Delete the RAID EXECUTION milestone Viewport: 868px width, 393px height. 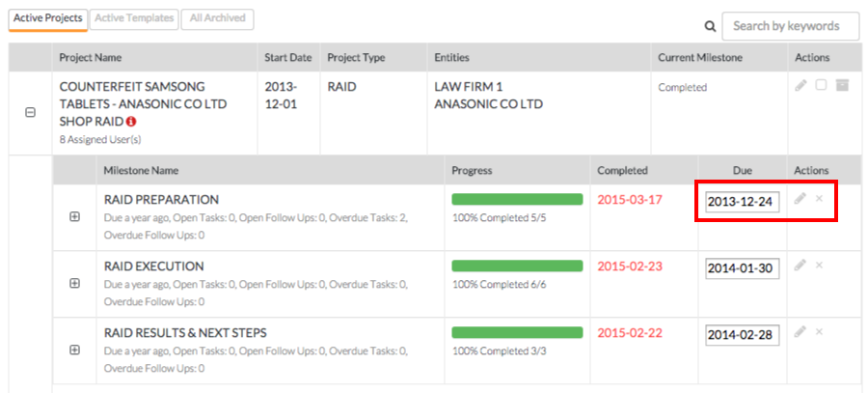click(820, 265)
